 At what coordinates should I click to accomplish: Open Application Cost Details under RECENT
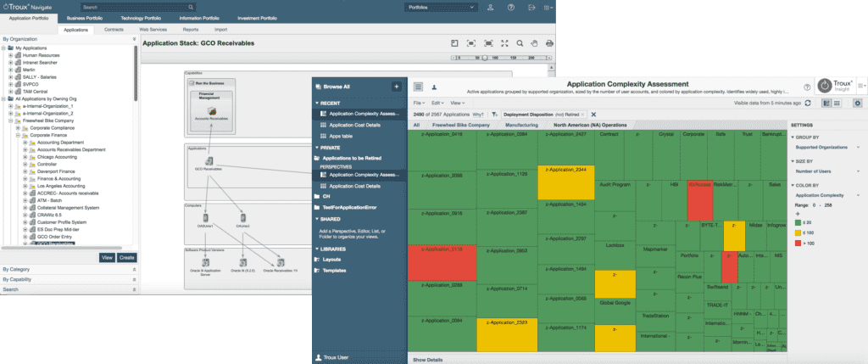click(x=353, y=126)
